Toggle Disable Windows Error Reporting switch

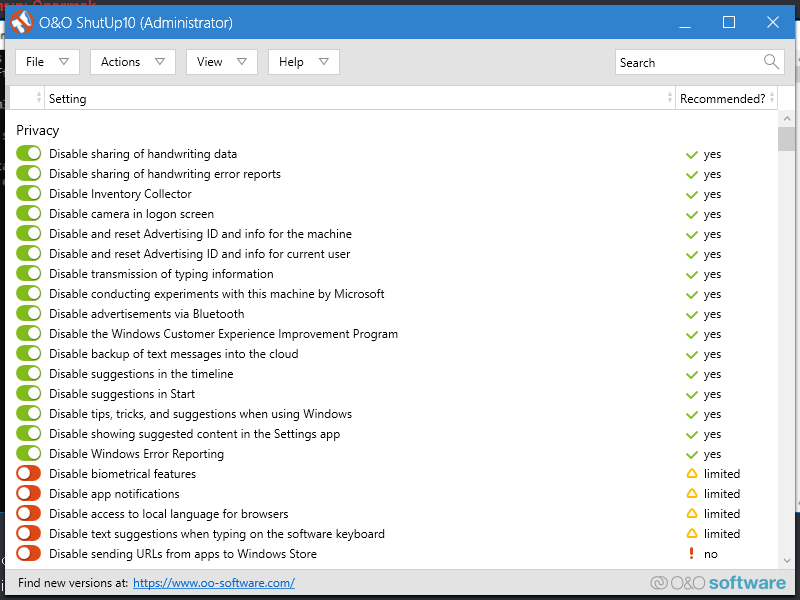click(x=29, y=453)
